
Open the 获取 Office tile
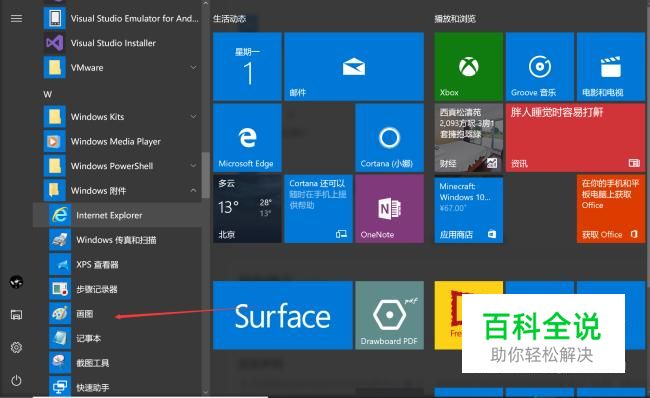[611, 209]
